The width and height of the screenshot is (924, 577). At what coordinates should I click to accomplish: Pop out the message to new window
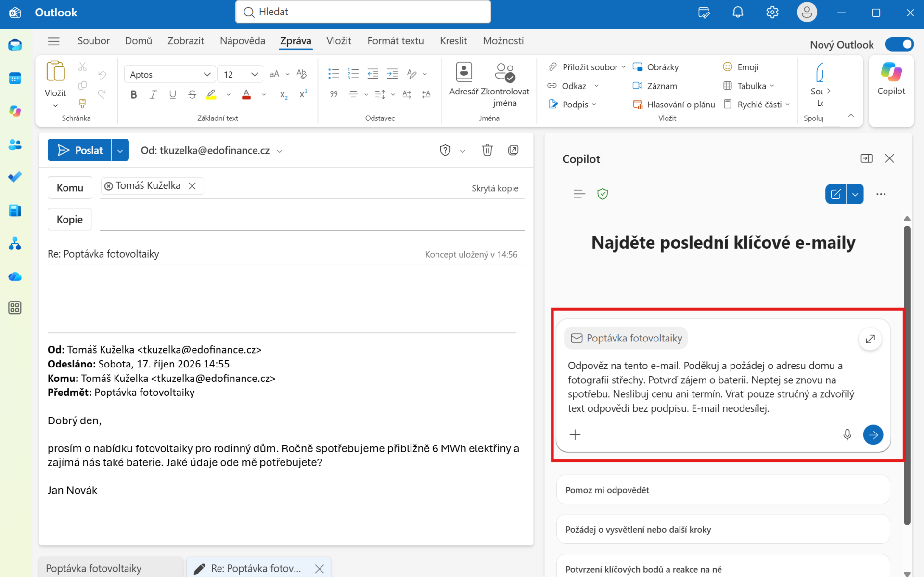[x=513, y=150]
